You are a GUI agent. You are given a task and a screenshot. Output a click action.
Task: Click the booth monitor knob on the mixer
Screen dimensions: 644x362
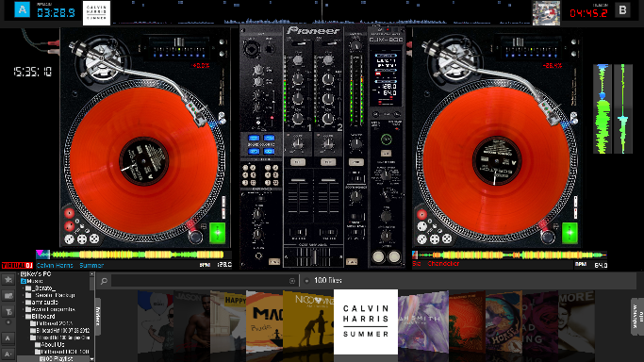(355, 197)
